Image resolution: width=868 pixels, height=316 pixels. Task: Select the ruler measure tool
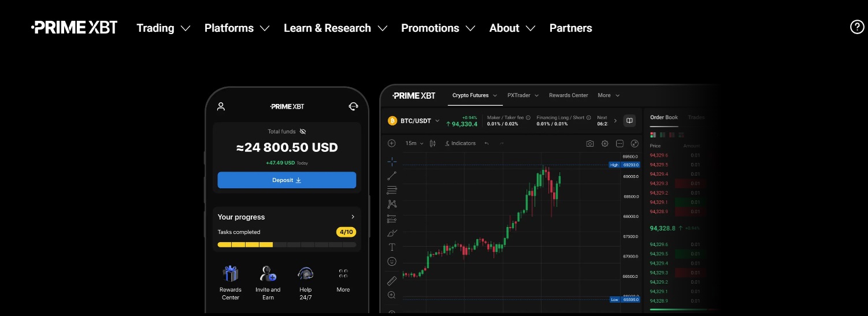(x=392, y=280)
